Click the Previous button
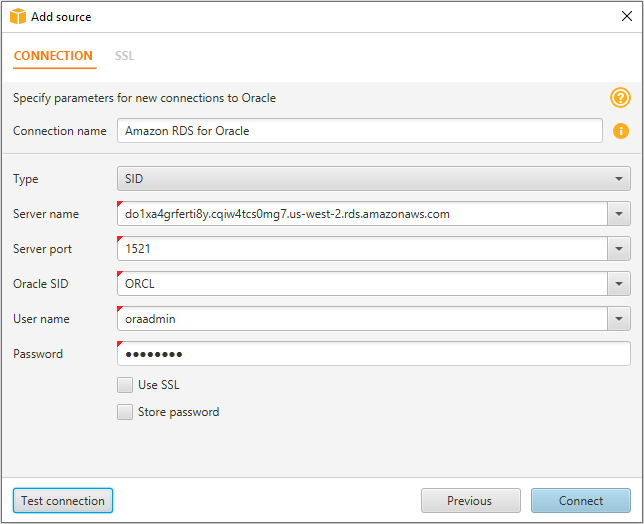 (470, 501)
